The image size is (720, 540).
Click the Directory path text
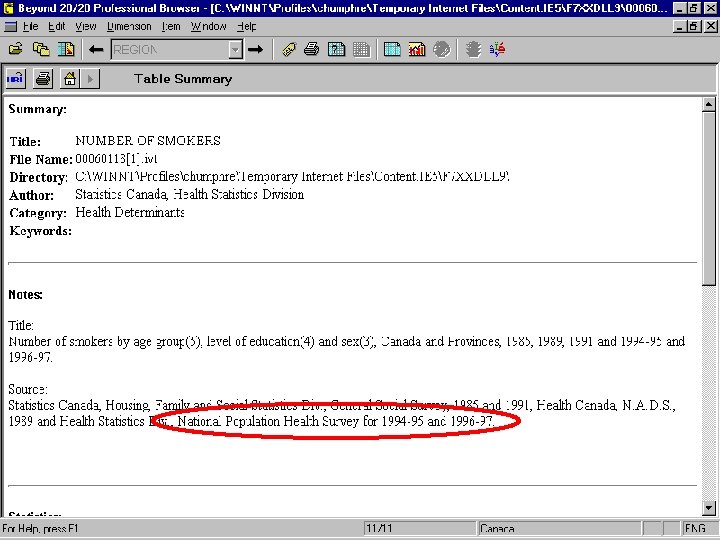(292, 176)
